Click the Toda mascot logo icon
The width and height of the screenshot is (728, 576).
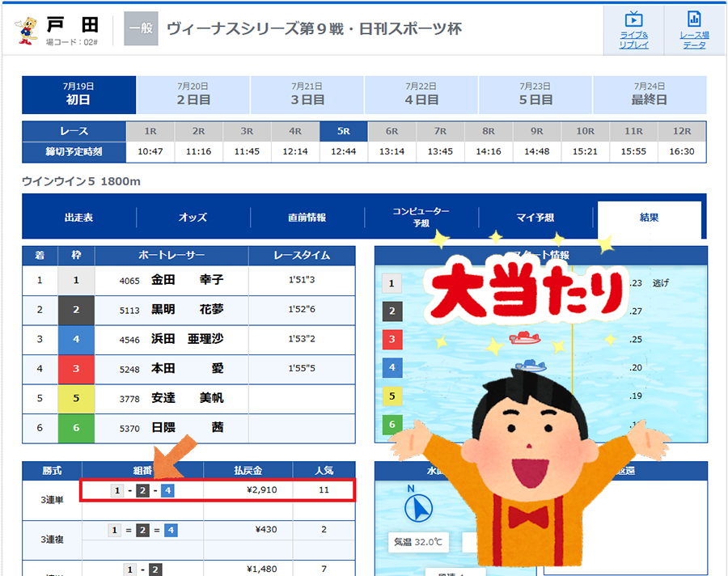(27, 31)
